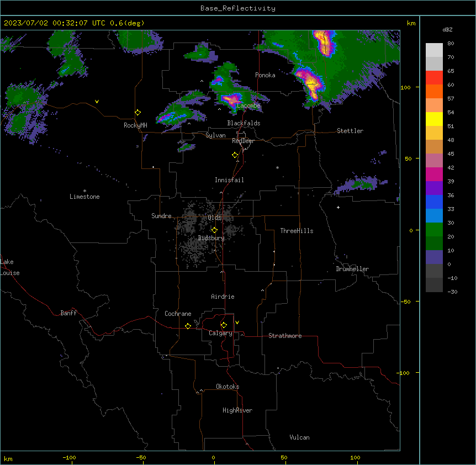Select the yellow diamond marker south of RedDeer

coord(235,155)
